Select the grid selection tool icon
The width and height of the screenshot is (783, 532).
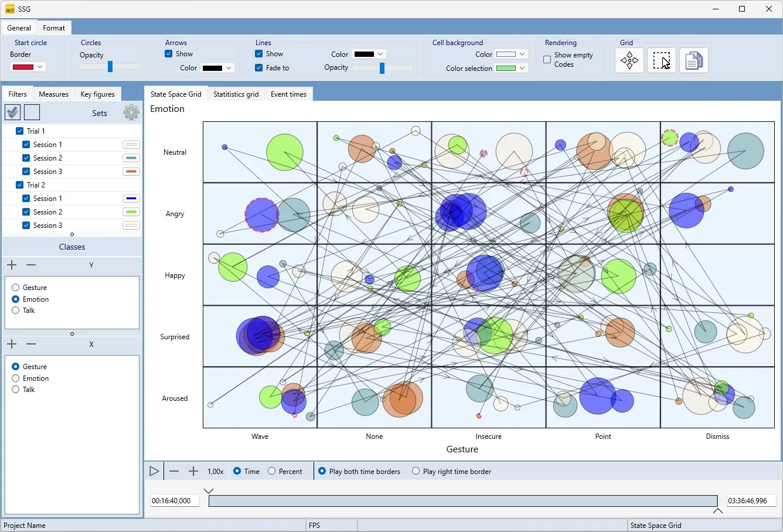661,60
